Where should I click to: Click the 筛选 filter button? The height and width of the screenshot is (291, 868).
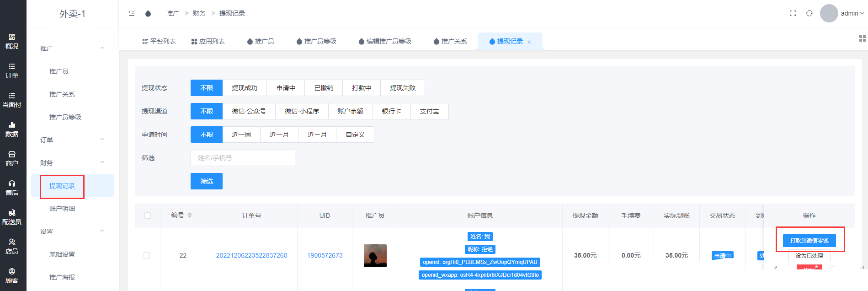pos(207,181)
